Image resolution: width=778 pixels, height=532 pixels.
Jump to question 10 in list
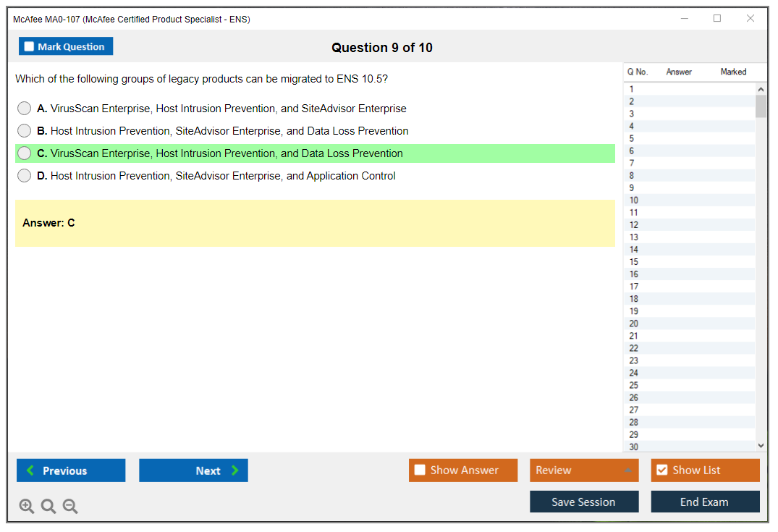tap(634, 200)
